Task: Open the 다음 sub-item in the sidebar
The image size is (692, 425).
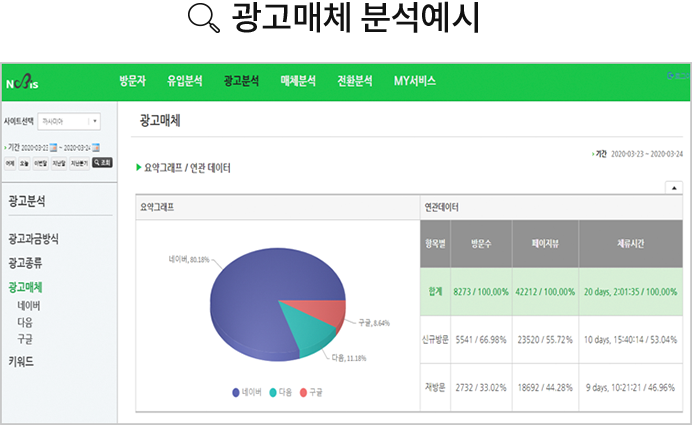Action: tap(25, 323)
